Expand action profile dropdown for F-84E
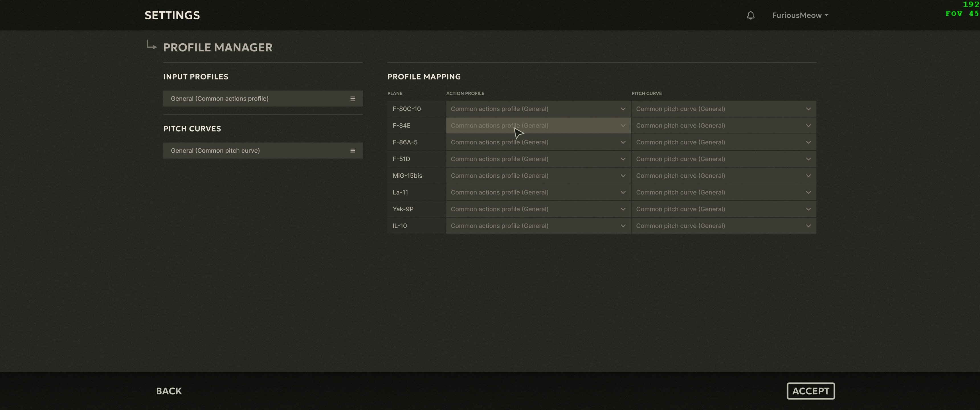 coord(538,126)
